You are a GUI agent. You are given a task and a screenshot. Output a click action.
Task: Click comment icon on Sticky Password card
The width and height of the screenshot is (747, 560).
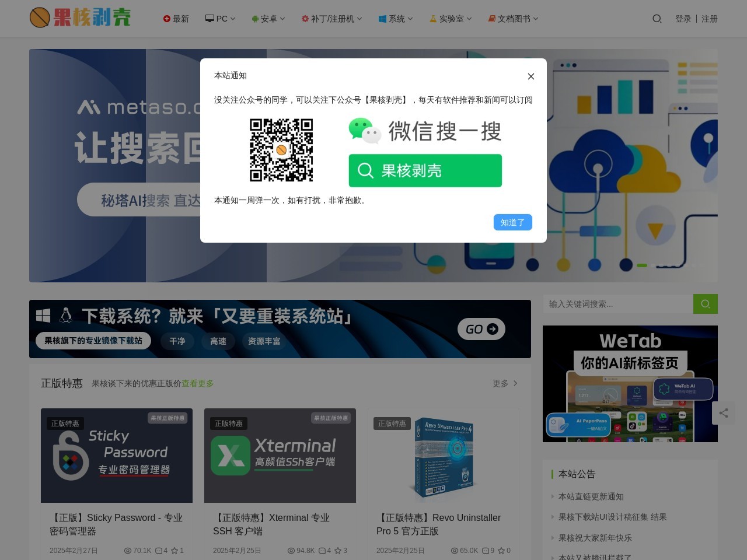[x=159, y=551]
